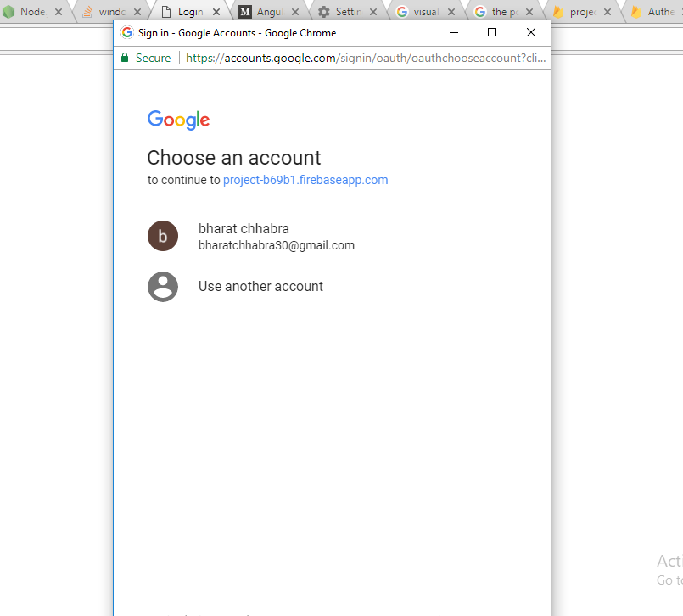Click Stack Overflow favicon on windo tab

pos(87,12)
